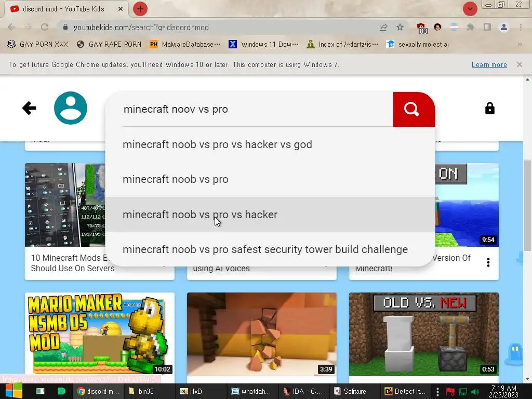Dismiss the Chrome updates notification bar
The width and height of the screenshot is (532, 399).
click(520, 64)
